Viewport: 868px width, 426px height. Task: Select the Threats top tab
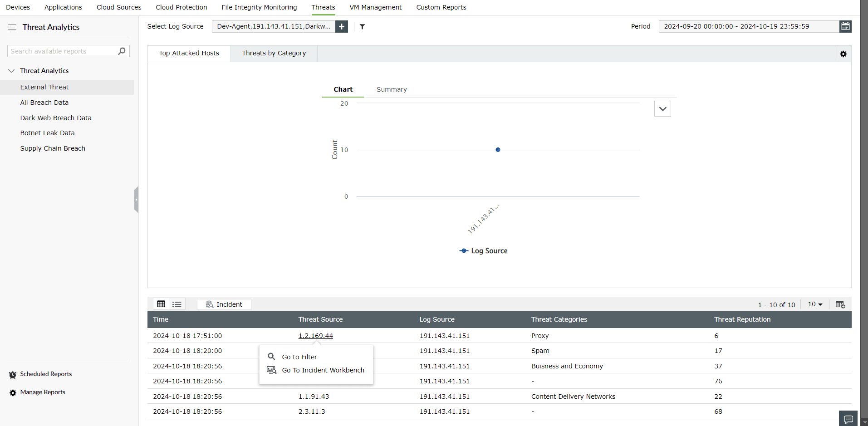click(x=323, y=7)
